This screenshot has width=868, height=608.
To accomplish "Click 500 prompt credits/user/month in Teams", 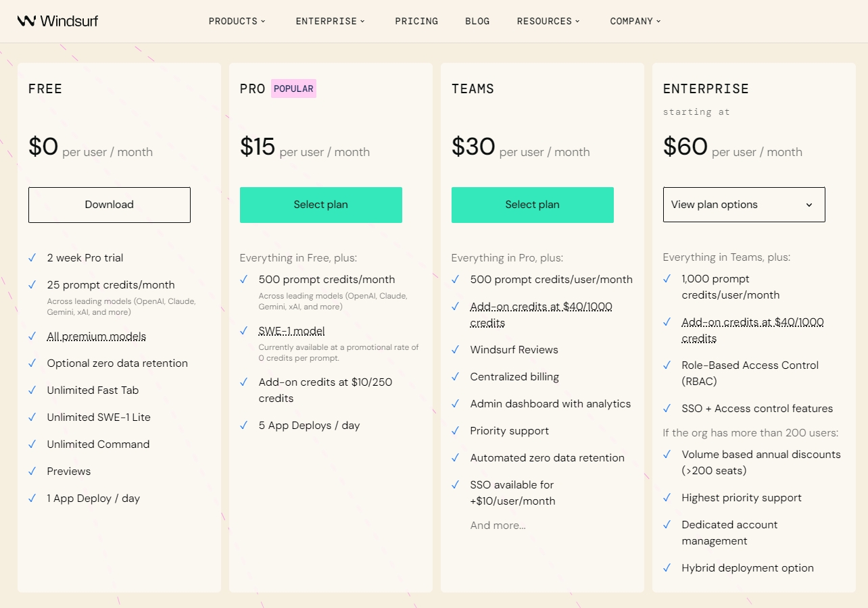I will click(552, 280).
